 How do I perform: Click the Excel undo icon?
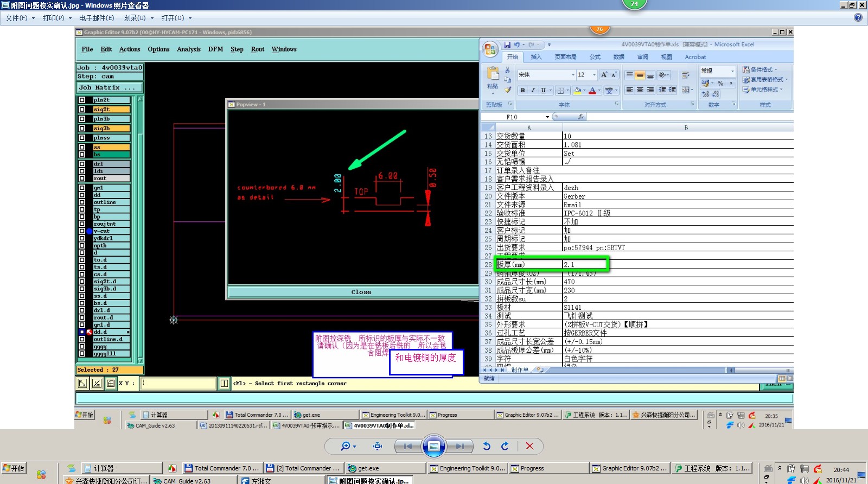(517, 45)
